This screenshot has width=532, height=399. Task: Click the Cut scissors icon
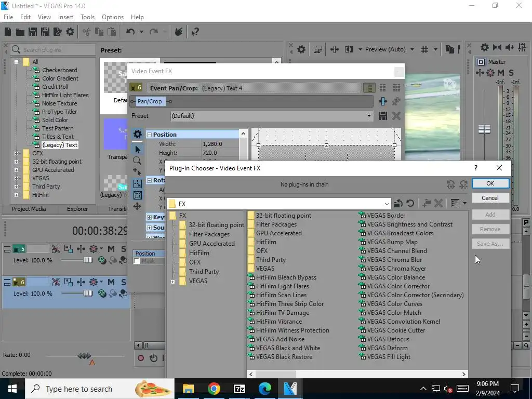pos(87,32)
